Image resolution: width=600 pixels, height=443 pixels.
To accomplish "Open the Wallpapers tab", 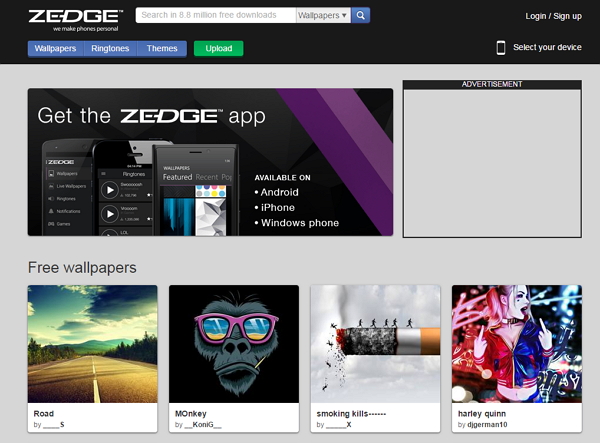I will click(55, 48).
